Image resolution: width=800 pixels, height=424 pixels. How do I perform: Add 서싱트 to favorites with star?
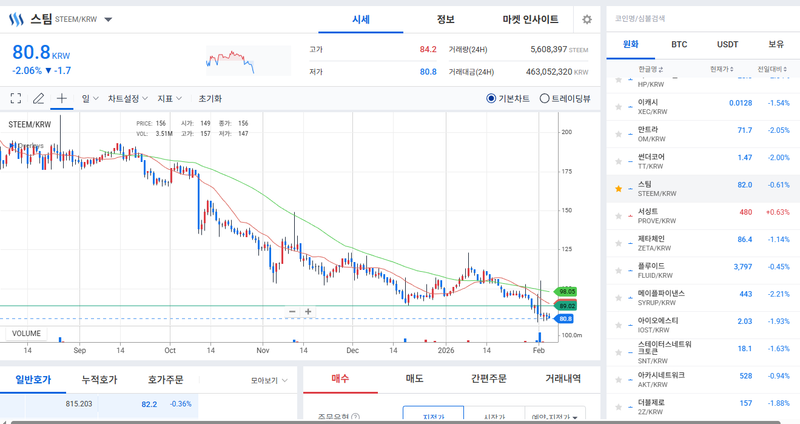[x=618, y=216]
